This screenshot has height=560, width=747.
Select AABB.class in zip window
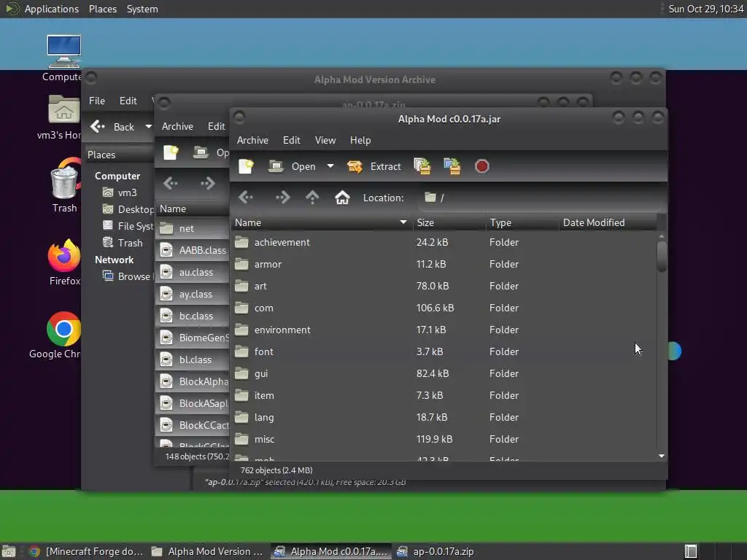tap(193, 250)
